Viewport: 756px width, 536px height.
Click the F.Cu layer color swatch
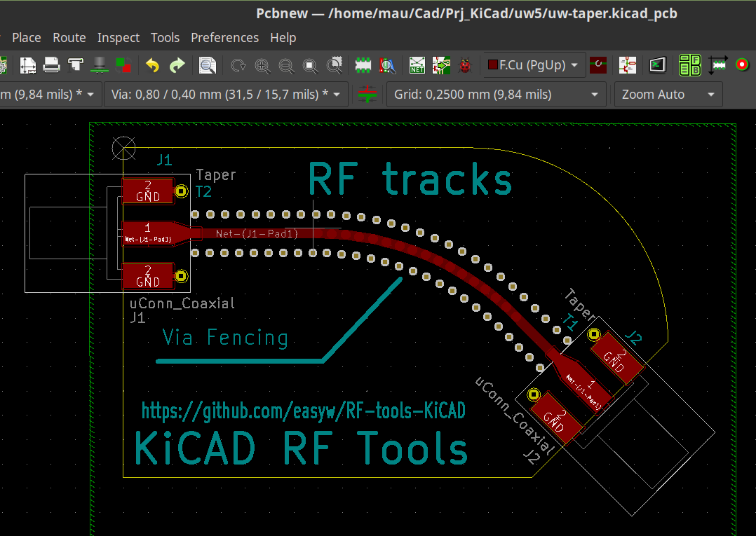(492, 65)
